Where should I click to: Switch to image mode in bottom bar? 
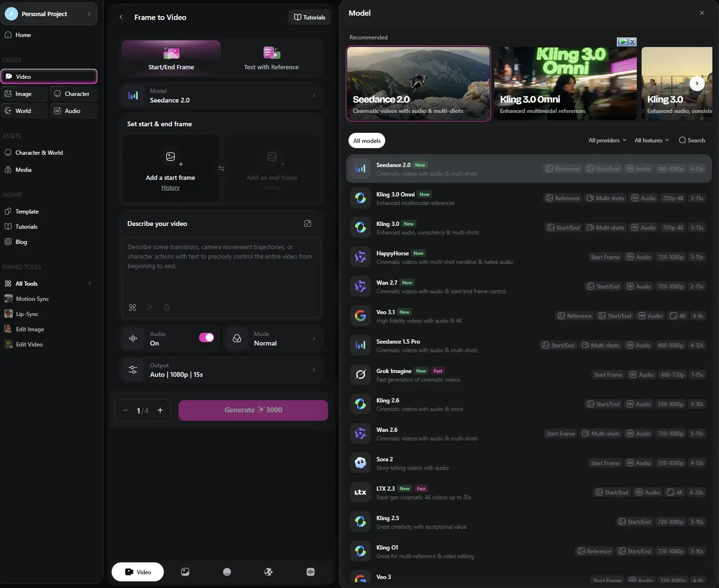tap(185, 572)
